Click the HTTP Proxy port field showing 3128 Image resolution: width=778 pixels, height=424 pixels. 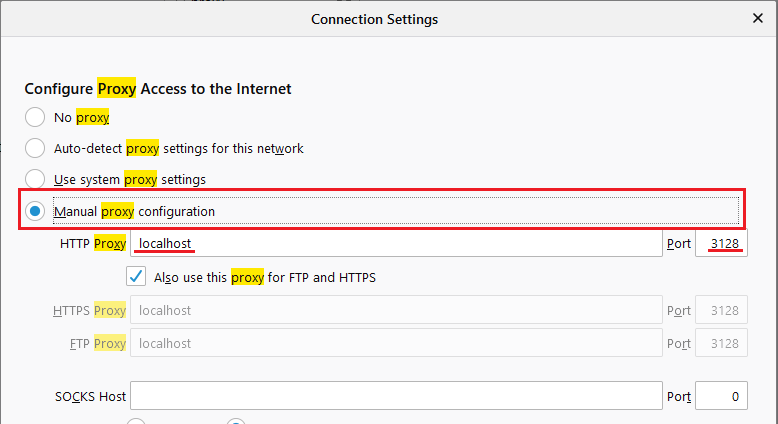coord(721,244)
